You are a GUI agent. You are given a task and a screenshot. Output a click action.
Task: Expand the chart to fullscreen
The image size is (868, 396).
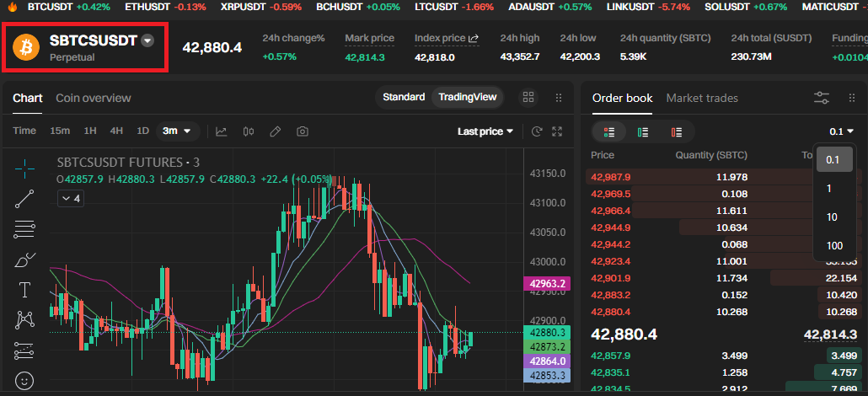point(557,131)
